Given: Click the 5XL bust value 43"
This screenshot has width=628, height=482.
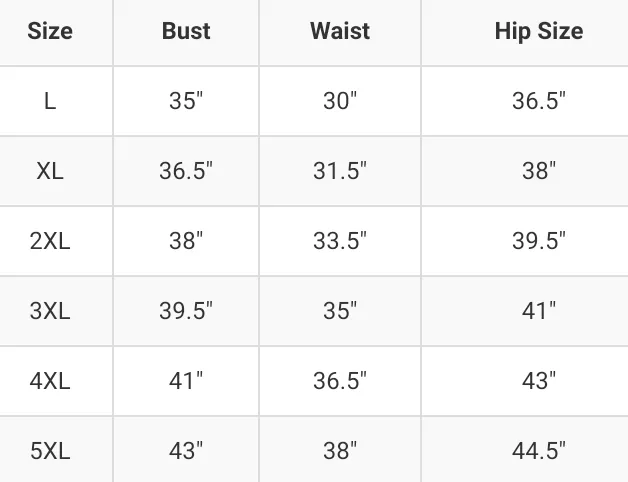Looking at the screenshot, I should pyautogui.click(x=186, y=450).
